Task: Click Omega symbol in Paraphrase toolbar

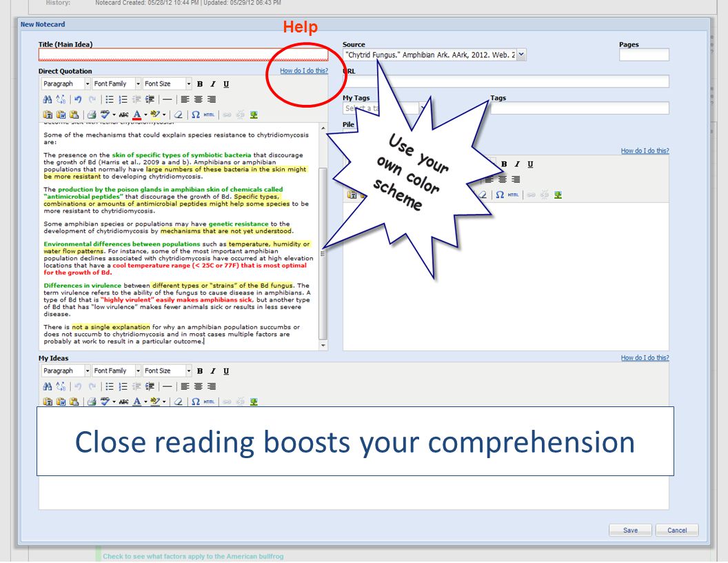Action: click(x=500, y=195)
